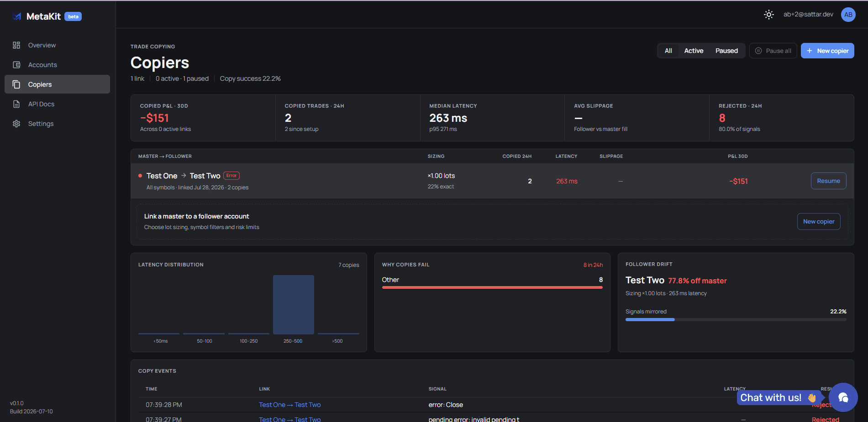Filter copiers by Active
The height and width of the screenshot is (422, 868).
[694, 51]
